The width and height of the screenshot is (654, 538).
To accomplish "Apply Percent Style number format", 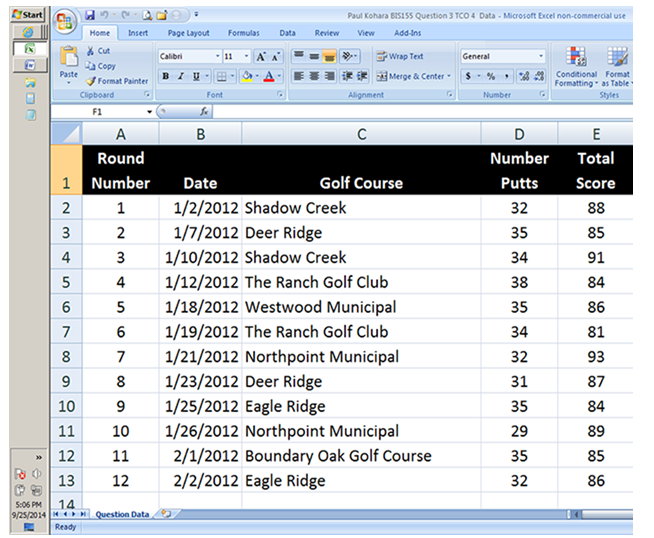I will 491,76.
